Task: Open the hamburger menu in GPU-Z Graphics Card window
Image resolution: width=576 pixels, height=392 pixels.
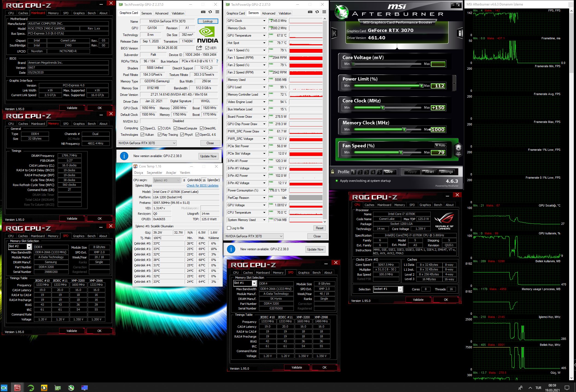Action: pyautogui.click(x=217, y=12)
